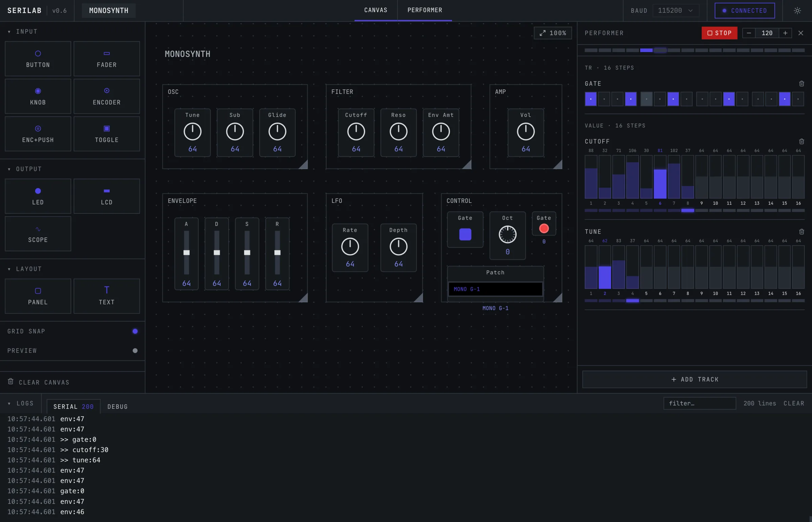The height and width of the screenshot is (522, 812).
Task: Clear the log lines
Action: click(793, 403)
